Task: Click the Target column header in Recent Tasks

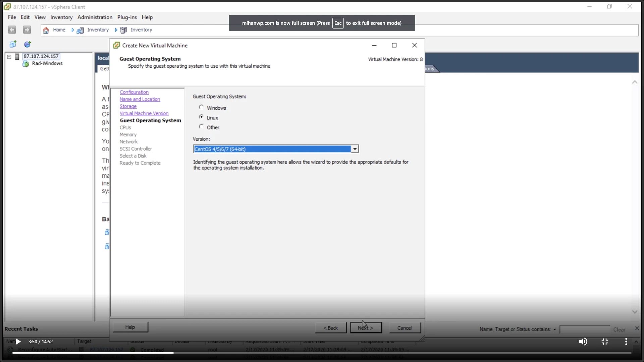Action: [84, 341]
